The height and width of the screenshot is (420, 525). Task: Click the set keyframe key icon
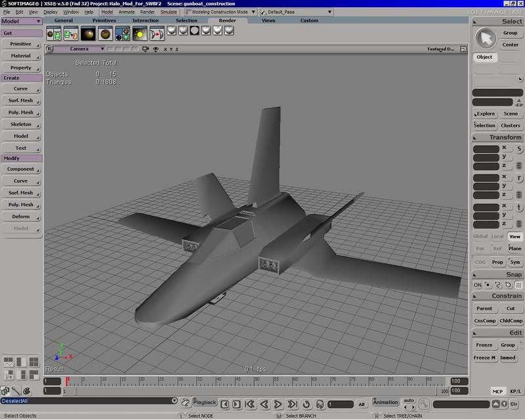424,404
